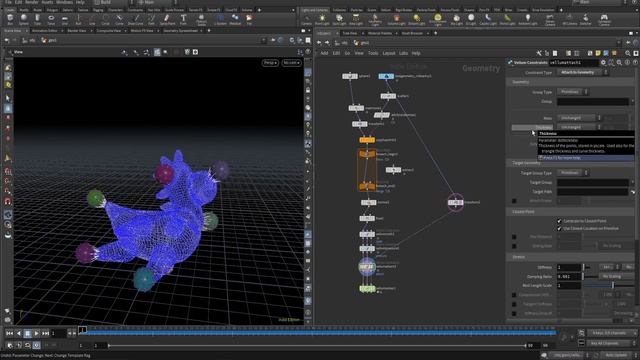Add a Caustic Light from the shelf
Screen dimensions: 640x360
click(488, 19)
